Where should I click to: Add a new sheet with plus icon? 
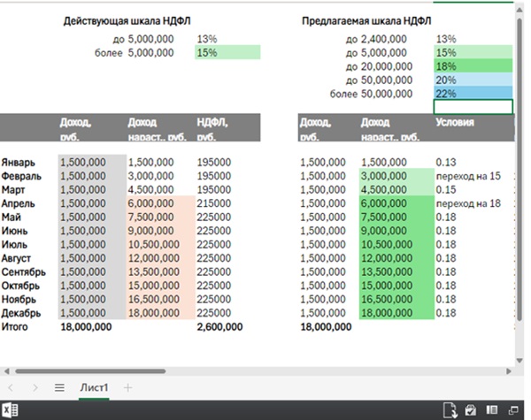coord(127,387)
